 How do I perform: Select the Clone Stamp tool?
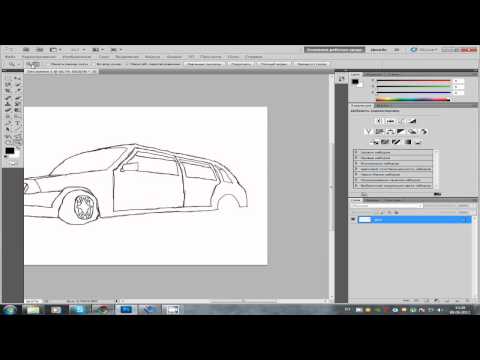[8, 104]
